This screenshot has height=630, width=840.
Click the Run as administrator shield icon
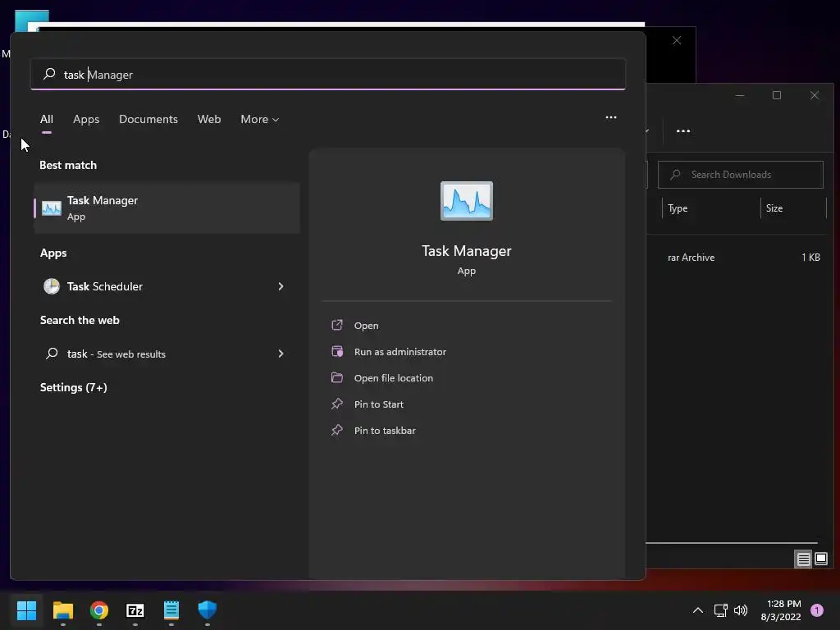337,351
